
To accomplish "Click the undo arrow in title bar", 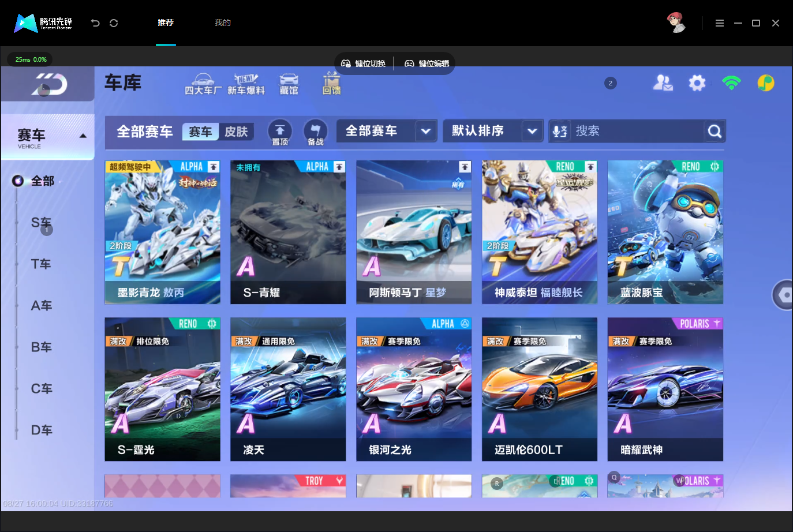I will 95,23.
